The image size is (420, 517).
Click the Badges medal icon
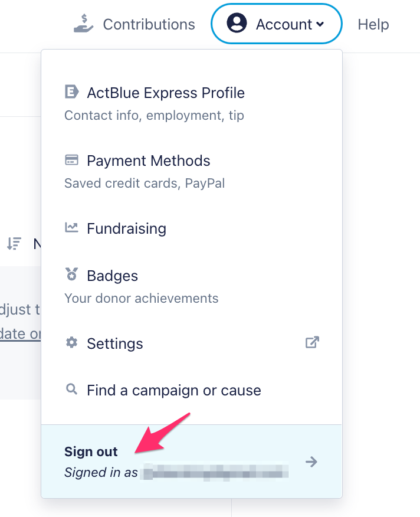[x=71, y=275]
